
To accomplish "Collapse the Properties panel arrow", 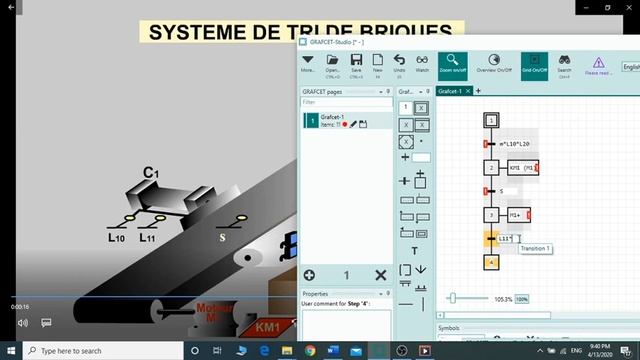I will pos(380,294).
